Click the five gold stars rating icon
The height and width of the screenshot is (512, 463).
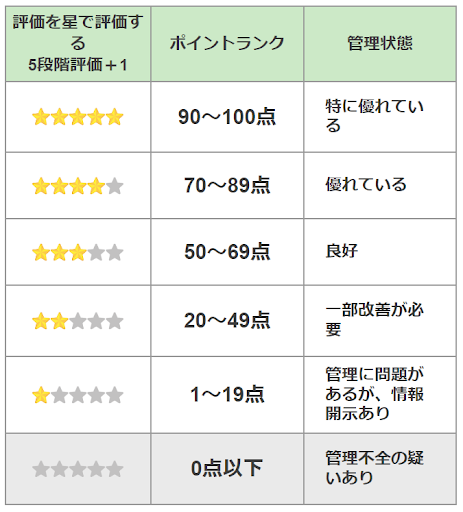click(78, 117)
